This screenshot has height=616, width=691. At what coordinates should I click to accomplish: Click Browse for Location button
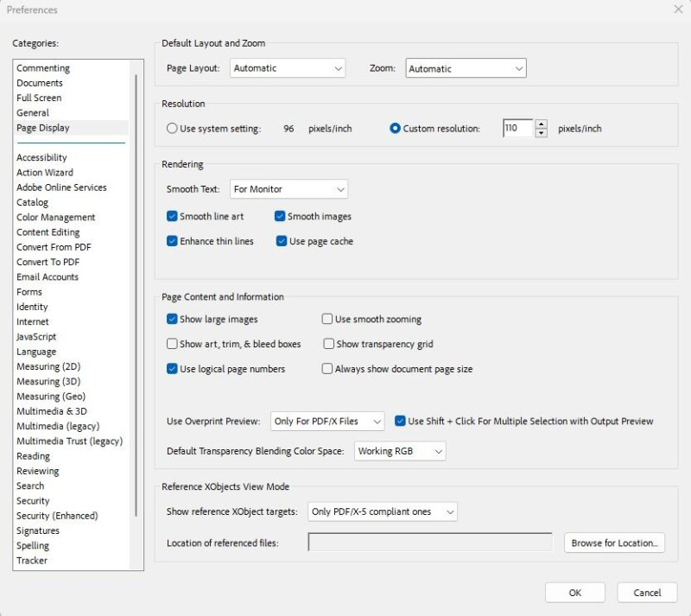pyautogui.click(x=614, y=543)
